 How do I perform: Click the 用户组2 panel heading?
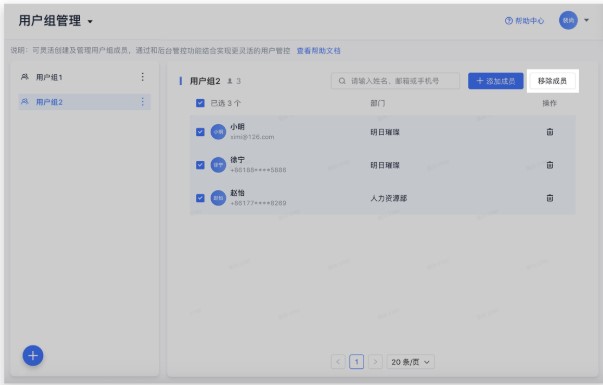205,81
